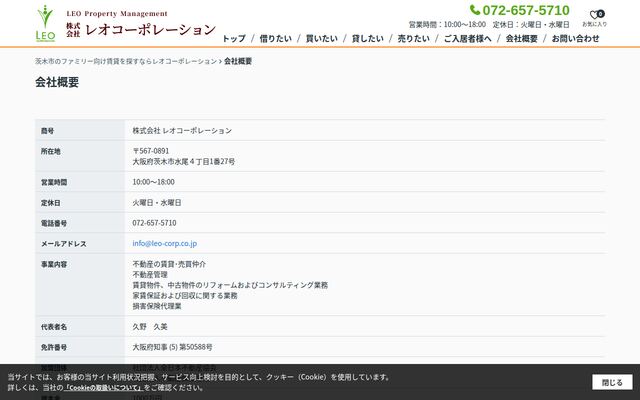Click the 事業内容 row label

(54, 264)
